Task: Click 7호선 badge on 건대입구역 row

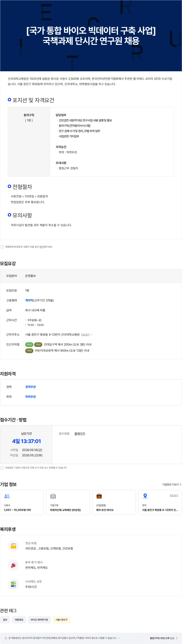Action: (38, 344)
